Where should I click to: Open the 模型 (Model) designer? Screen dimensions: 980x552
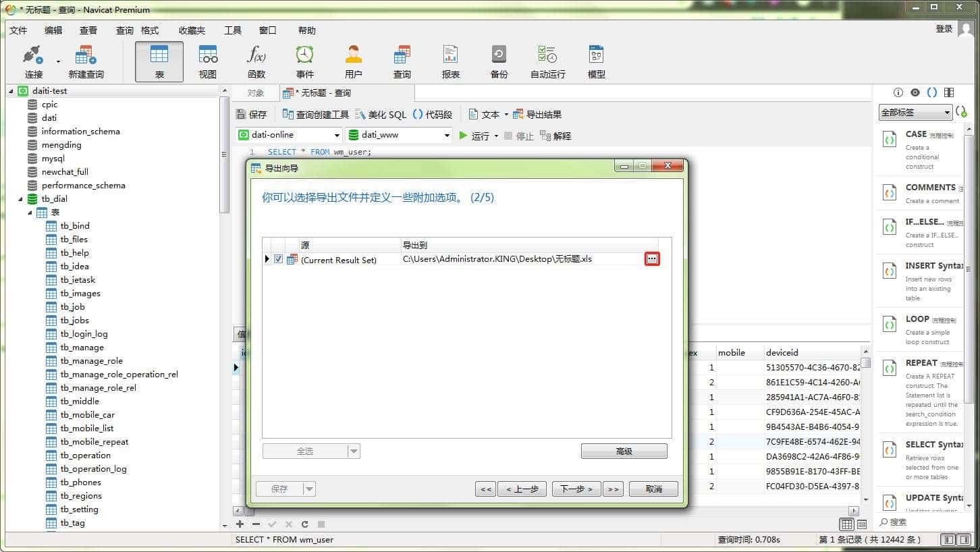tap(596, 61)
